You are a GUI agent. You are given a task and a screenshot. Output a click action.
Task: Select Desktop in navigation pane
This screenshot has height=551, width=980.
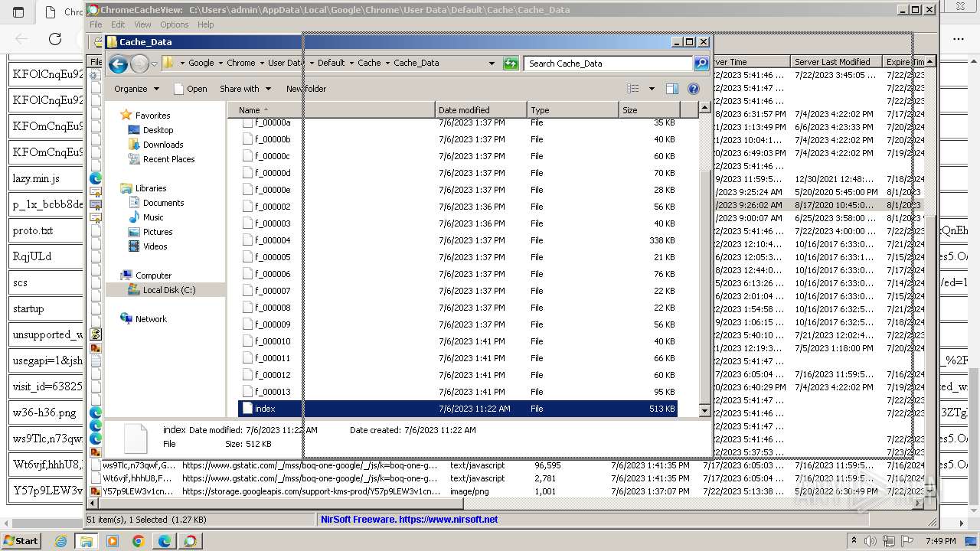(158, 130)
